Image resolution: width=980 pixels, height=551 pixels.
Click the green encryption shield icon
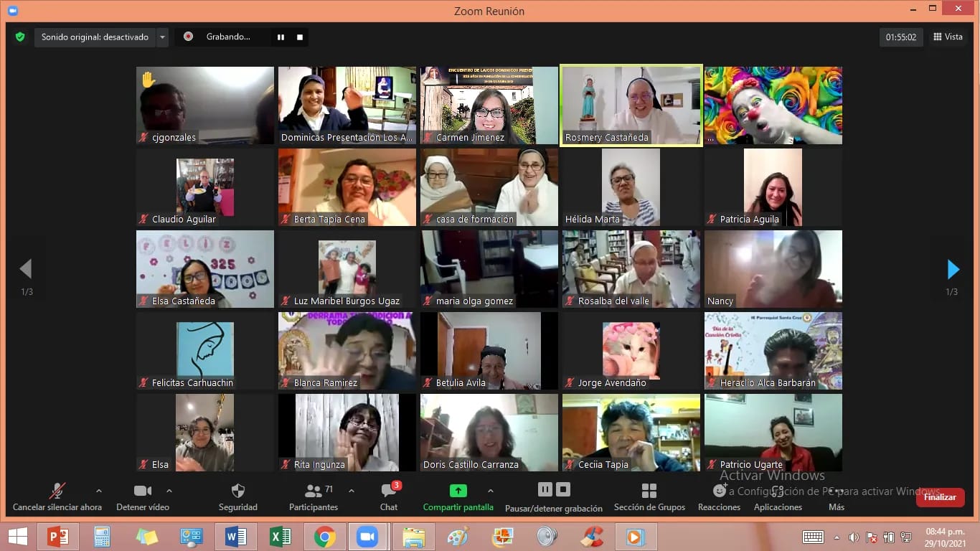(x=20, y=37)
